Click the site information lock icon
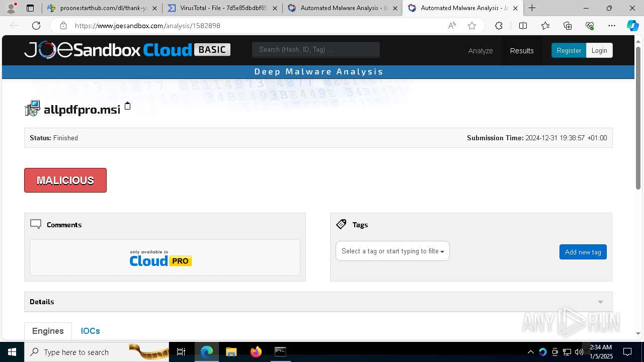This screenshot has height=362, width=644. (x=63, y=26)
